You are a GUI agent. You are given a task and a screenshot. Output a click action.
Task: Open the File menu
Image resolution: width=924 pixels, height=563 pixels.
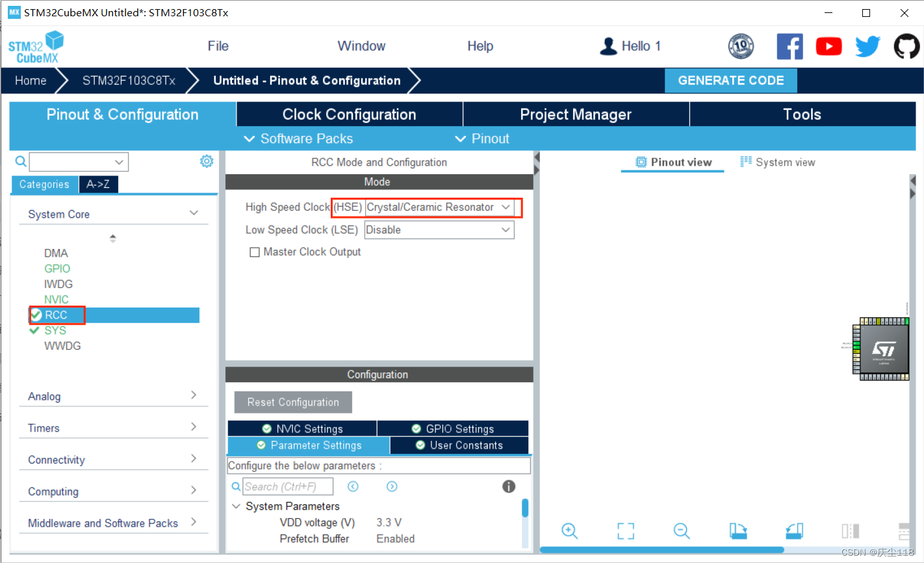pyautogui.click(x=218, y=46)
